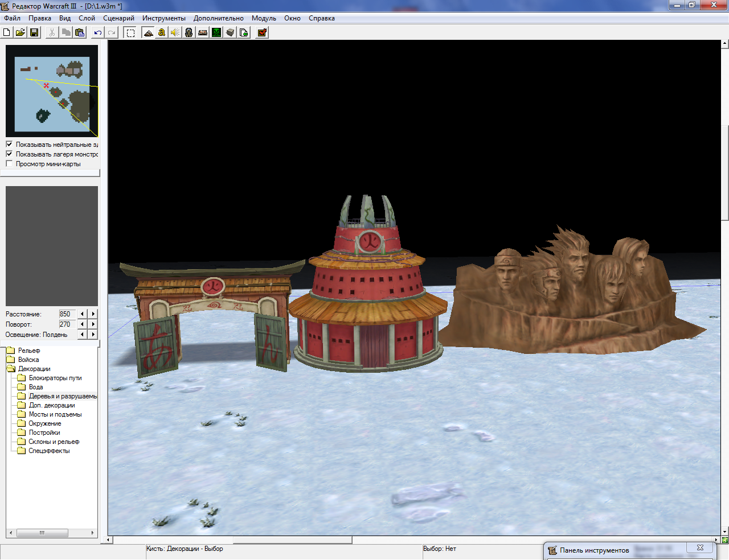
Task: Select the Деревья и разрушаемые folder
Action: 63,396
